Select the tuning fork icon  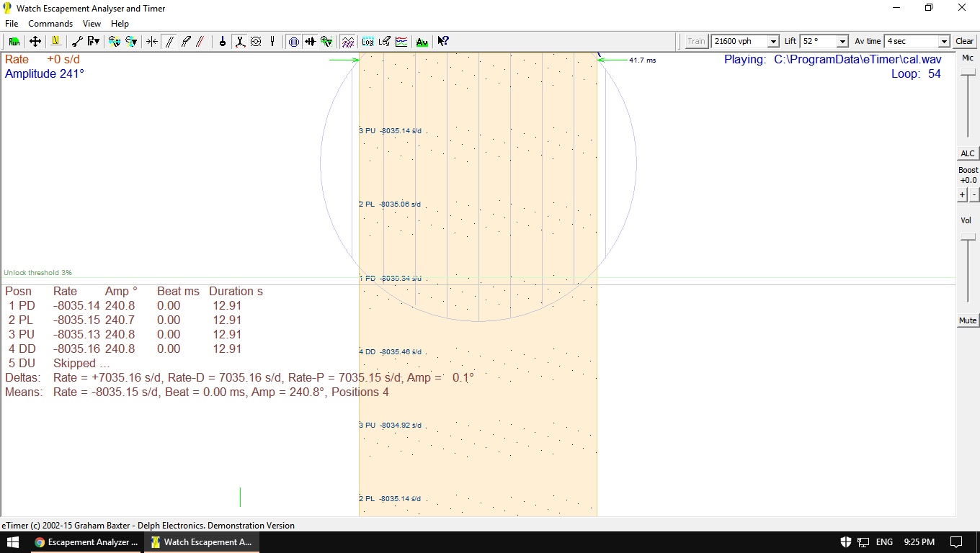pos(272,42)
